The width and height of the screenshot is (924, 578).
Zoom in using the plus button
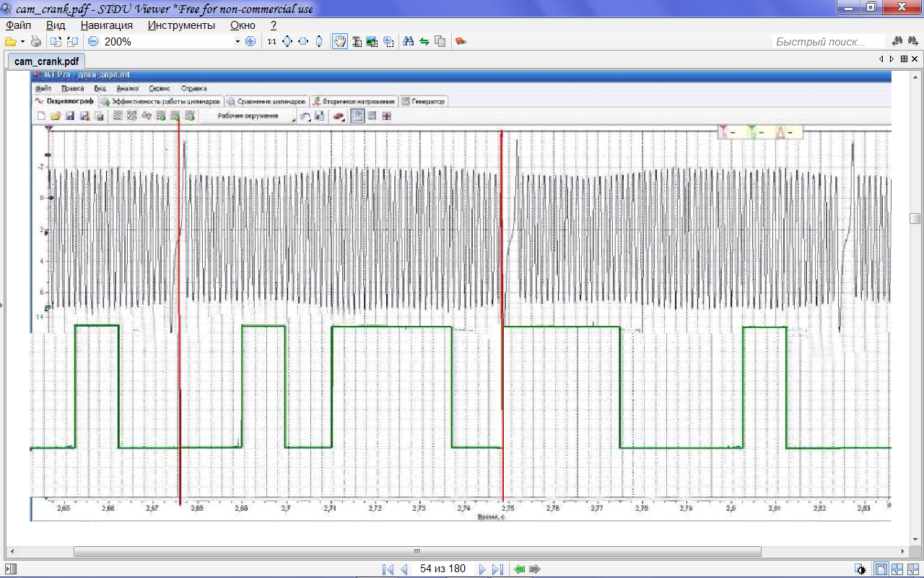(250, 41)
